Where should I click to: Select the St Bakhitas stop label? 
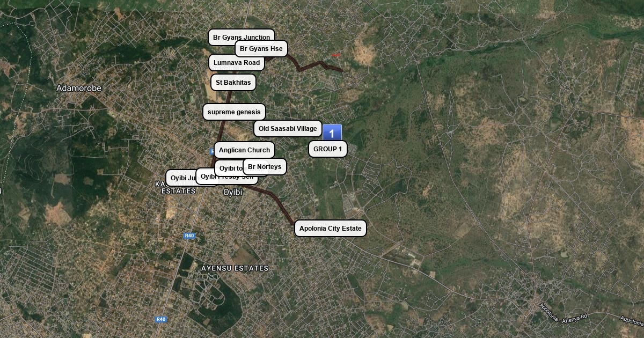[x=233, y=83]
